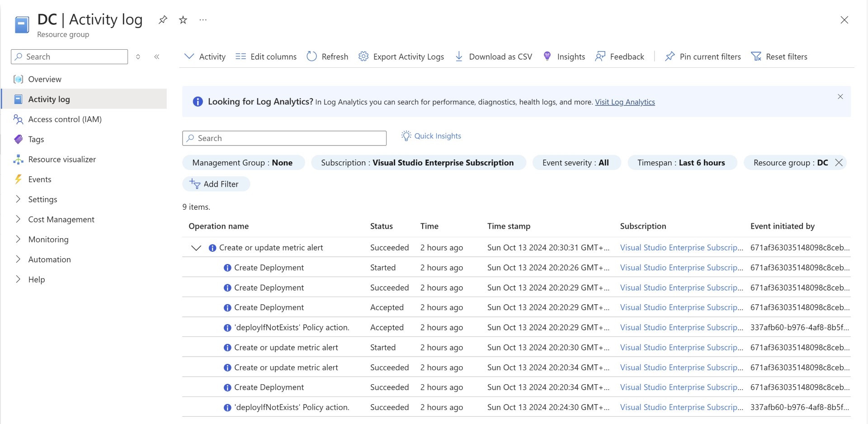Sort by the Time stamp column header
This screenshot has width=868, height=424.
click(509, 226)
